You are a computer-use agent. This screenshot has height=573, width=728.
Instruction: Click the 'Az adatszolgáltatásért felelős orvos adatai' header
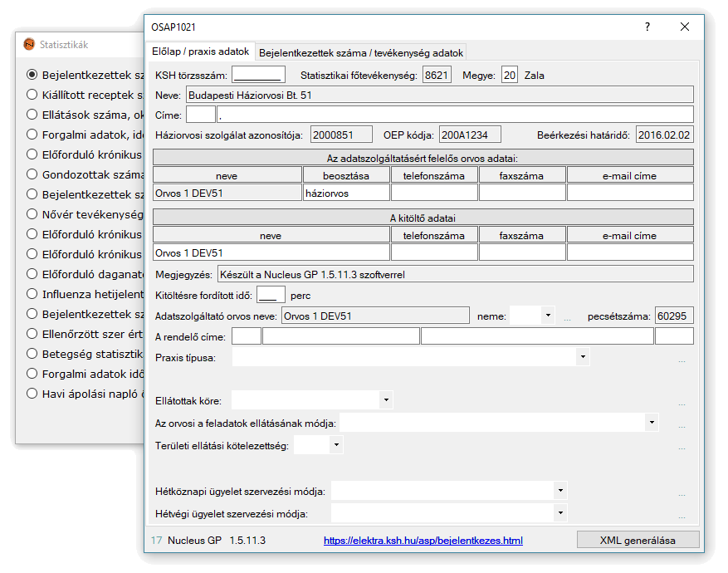coord(423,158)
